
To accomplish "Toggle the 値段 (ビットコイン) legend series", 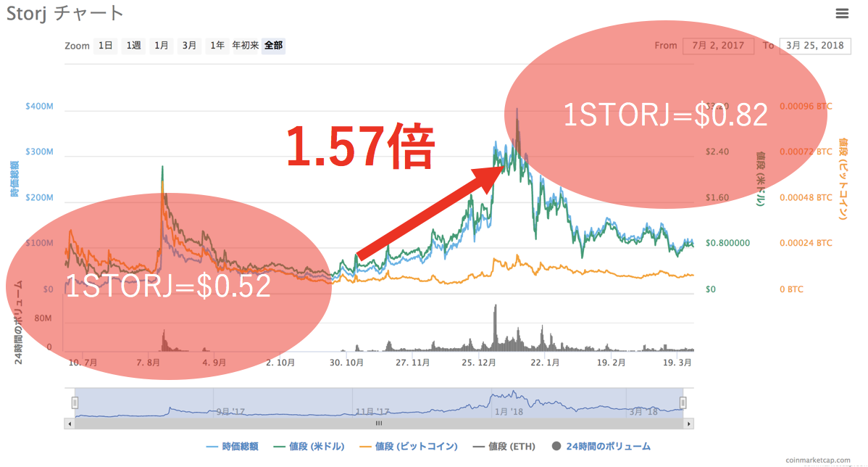I will click(409, 447).
